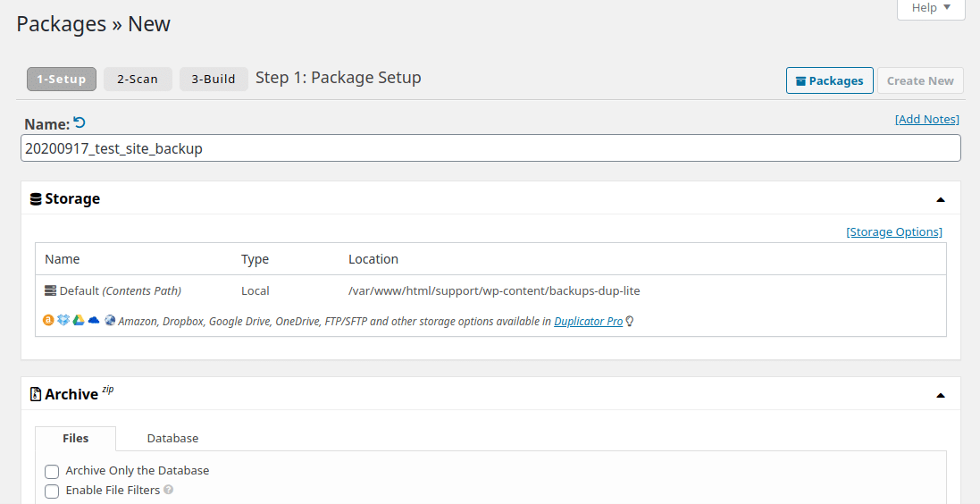The width and height of the screenshot is (980, 504).
Task: Switch to the Database tab
Action: click(x=172, y=439)
